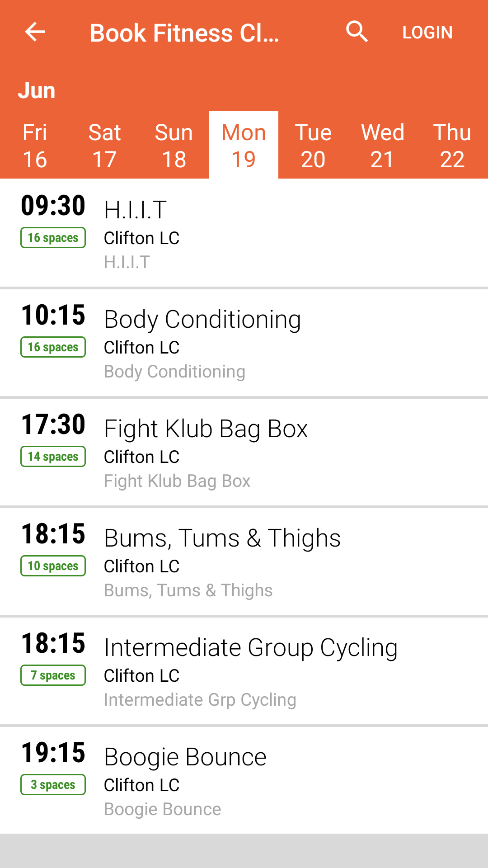Open the Body Conditioning class entry
The width and height of the screenshot is (488, 868).
tap(244, 343)
